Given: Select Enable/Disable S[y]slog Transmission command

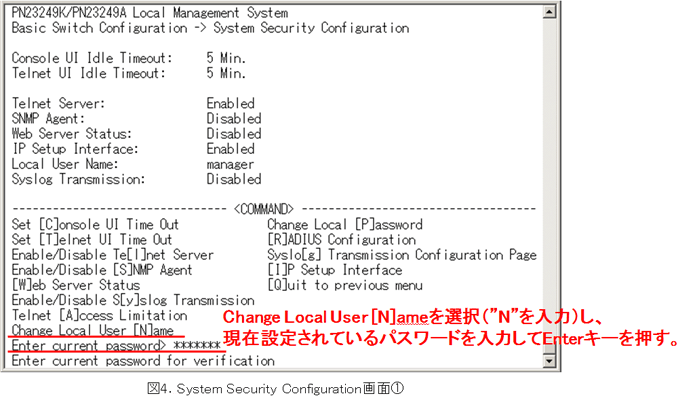Looking at the screenshot, I should [132, 300].
